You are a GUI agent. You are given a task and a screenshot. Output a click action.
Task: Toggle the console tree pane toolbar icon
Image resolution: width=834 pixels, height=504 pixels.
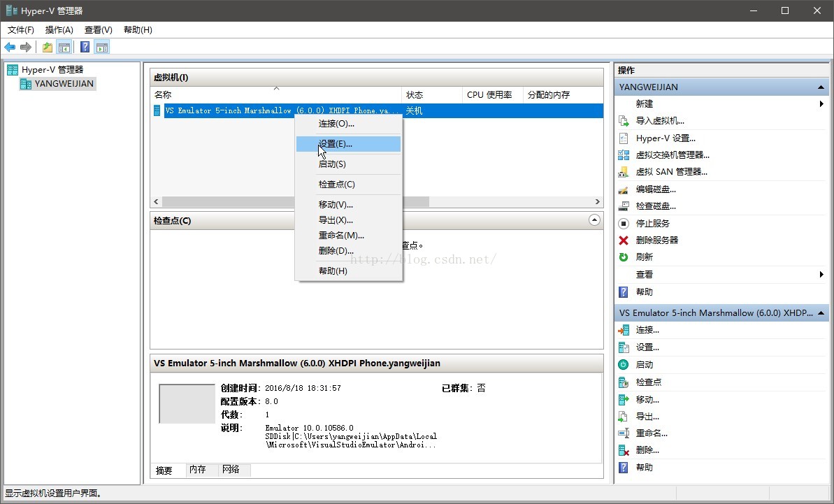(x=64, y=48)
